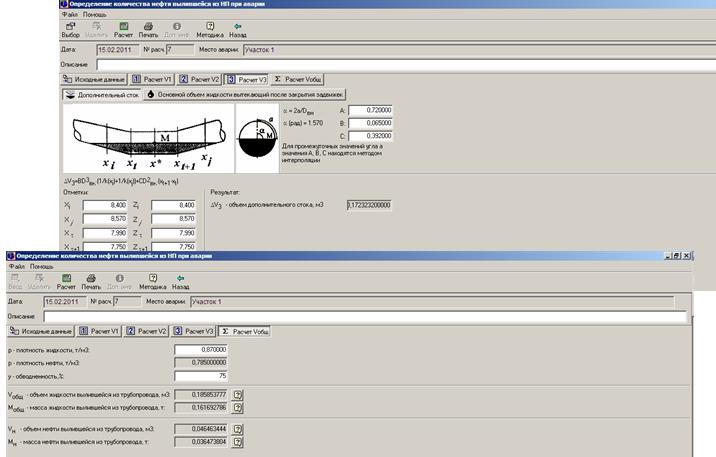Open the Файл menu in the top window

coord(69,15)
